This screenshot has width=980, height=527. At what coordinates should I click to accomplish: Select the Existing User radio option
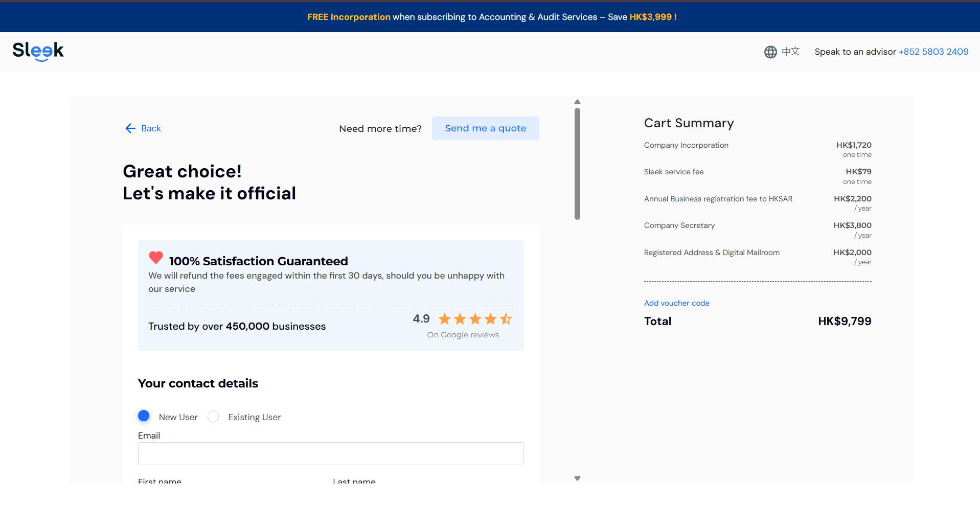pyautogui.click(x=213, y=417)
